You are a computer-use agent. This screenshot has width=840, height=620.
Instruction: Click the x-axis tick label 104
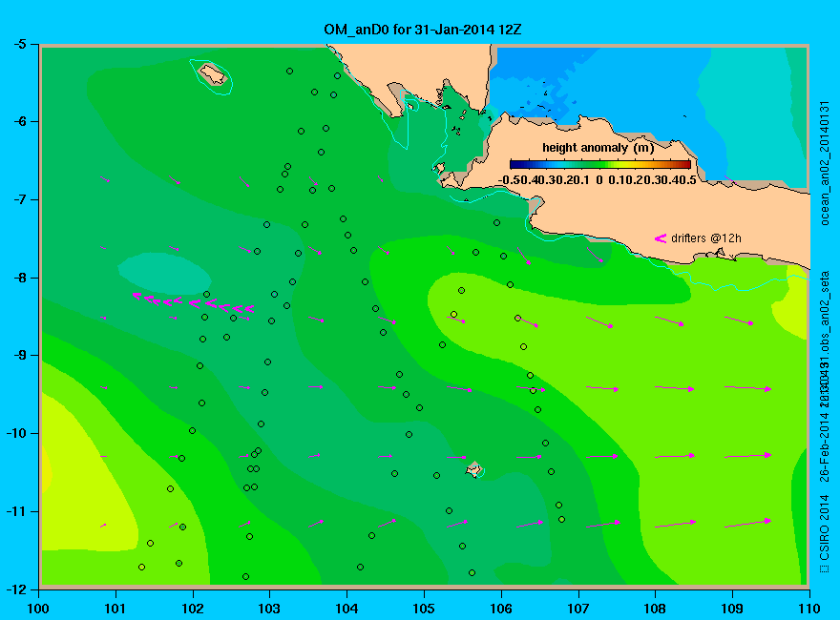[346, 609]
